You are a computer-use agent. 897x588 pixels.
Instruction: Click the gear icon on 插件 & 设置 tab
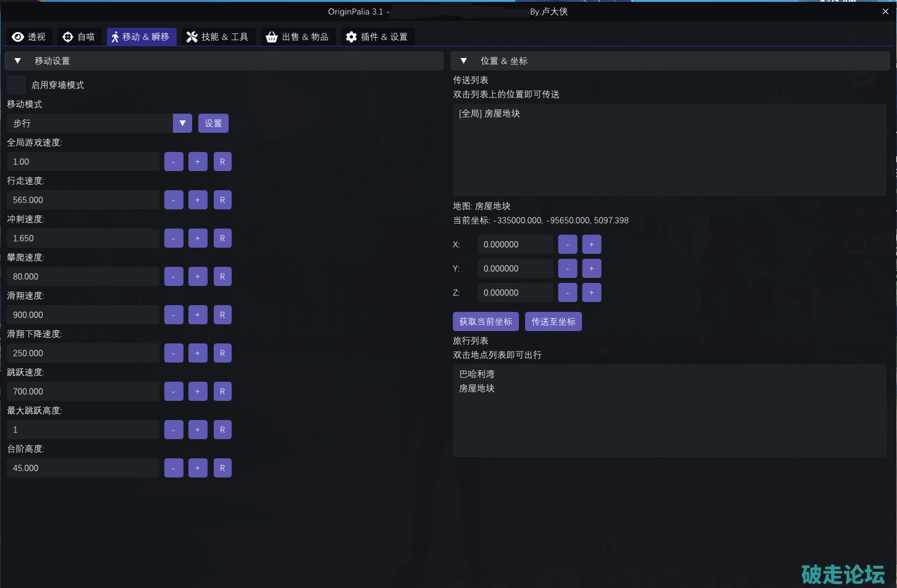pos(351,37)
